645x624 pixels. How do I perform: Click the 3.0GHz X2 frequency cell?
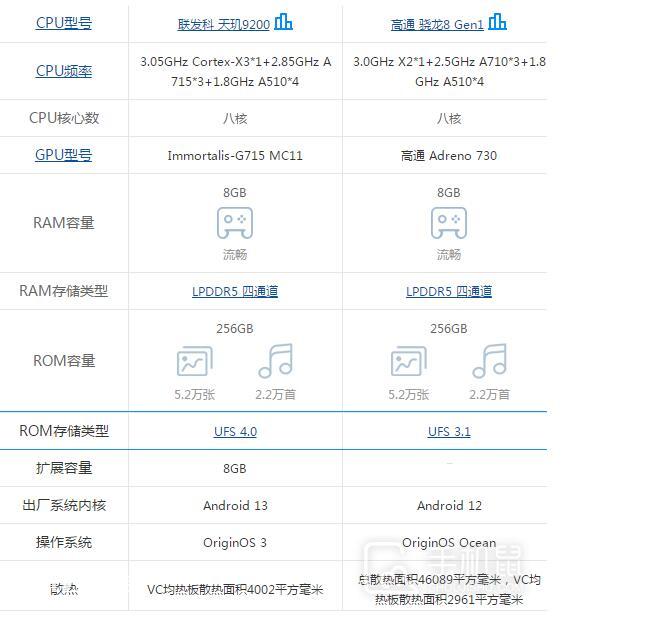[449, 71]
